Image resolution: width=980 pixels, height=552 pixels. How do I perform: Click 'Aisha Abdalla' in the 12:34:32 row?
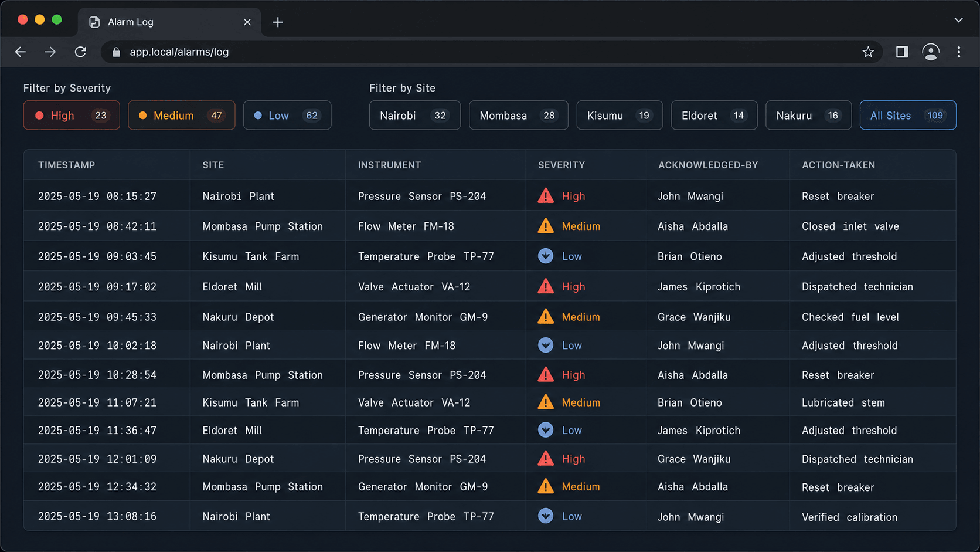coord(693,487)
